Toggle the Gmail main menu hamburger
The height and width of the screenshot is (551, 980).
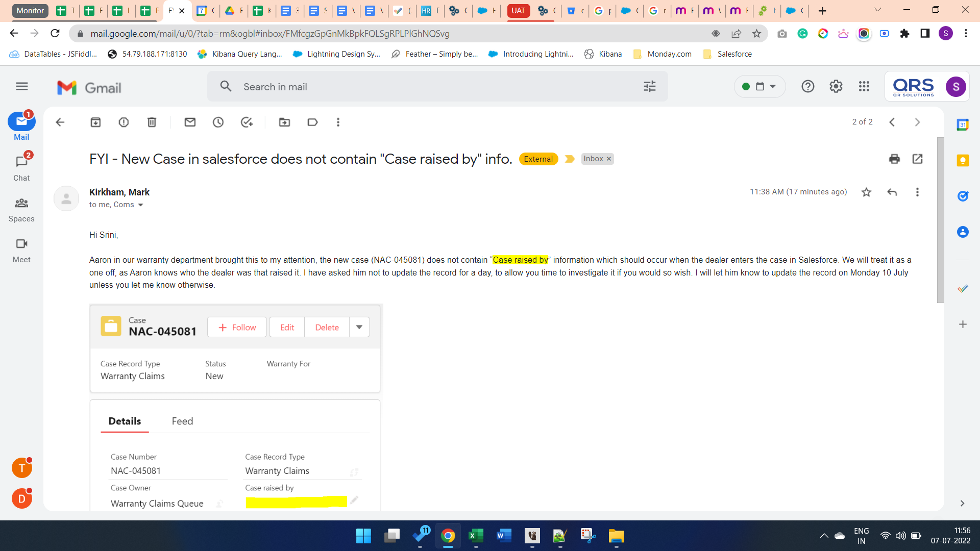tap(22, 87)
